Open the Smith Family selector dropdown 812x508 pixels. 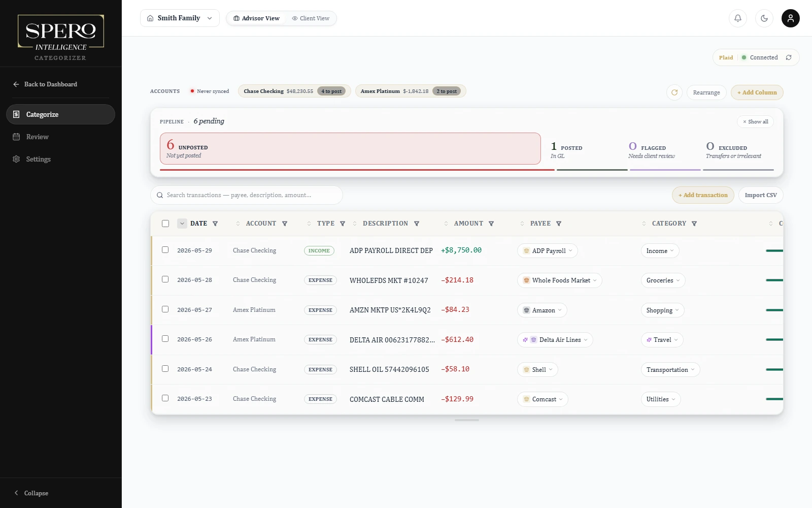pos(180,18)
